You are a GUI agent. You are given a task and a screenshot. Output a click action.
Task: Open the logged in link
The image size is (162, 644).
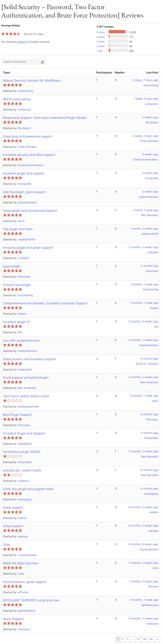click(22, 42)
